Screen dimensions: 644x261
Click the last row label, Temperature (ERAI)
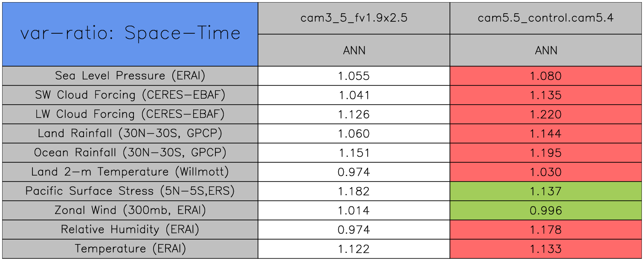click(130, 249)
